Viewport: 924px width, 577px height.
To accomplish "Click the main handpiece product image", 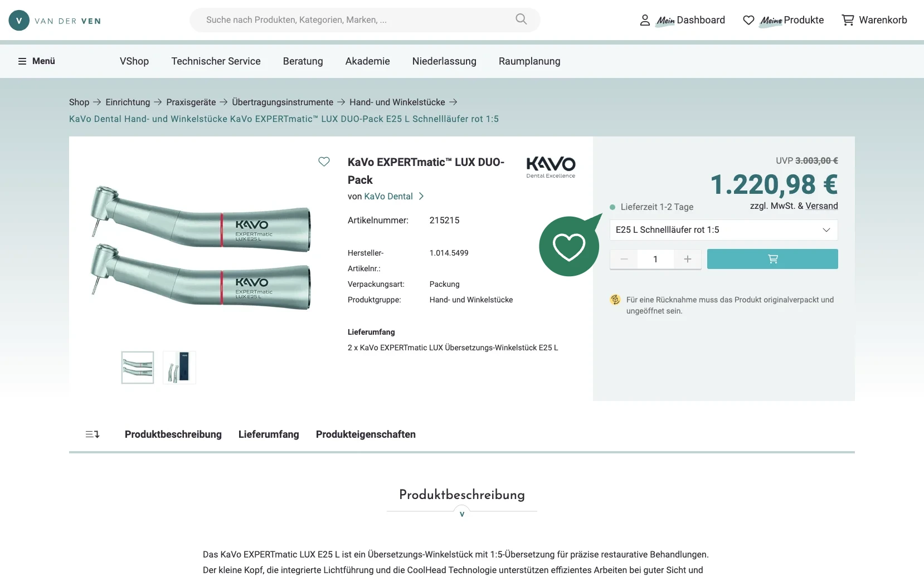I will pyautogui.click(x=202, y=248).
